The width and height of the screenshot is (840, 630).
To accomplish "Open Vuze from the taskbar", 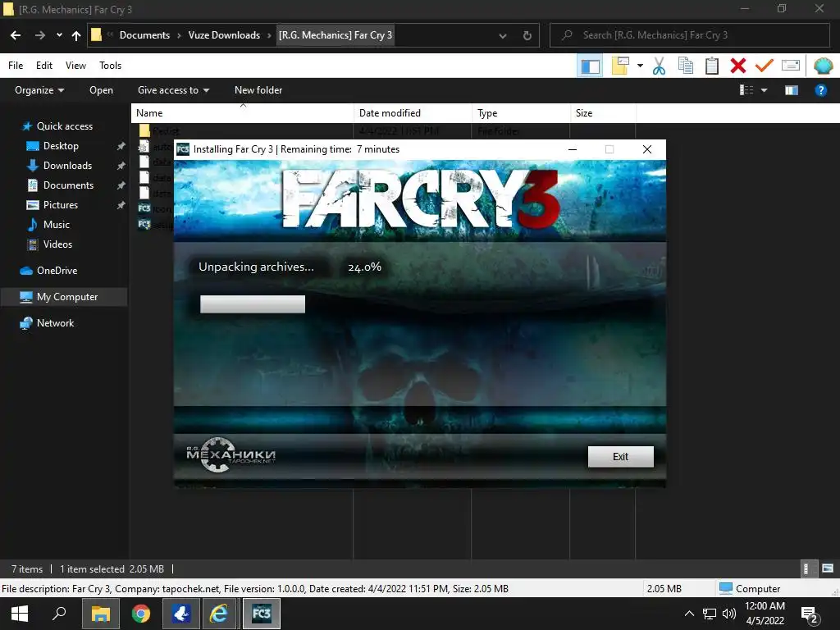I will 181,614.
